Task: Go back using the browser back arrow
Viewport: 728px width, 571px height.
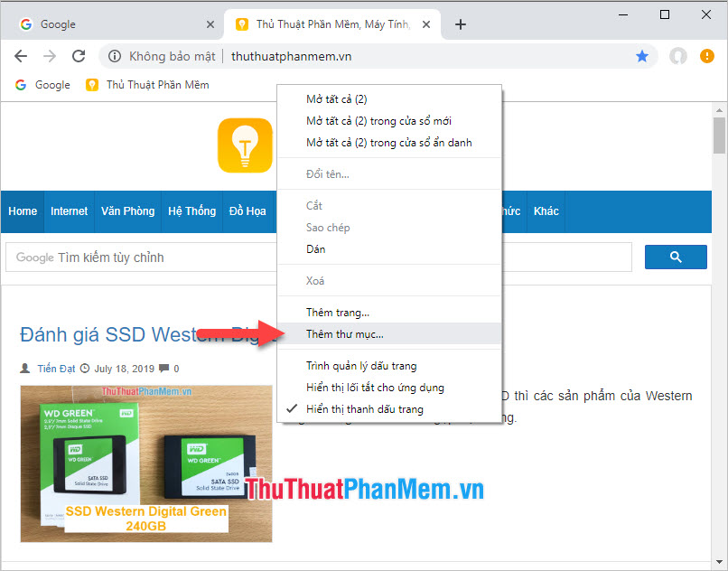Action: click(x=21, y=56)
